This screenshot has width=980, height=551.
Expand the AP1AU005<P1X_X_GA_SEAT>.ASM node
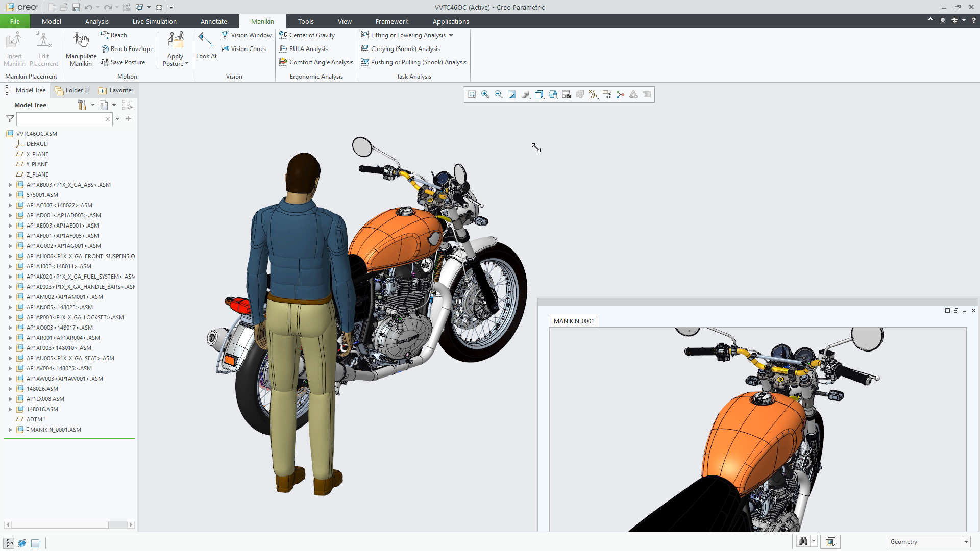click(10, 358)
